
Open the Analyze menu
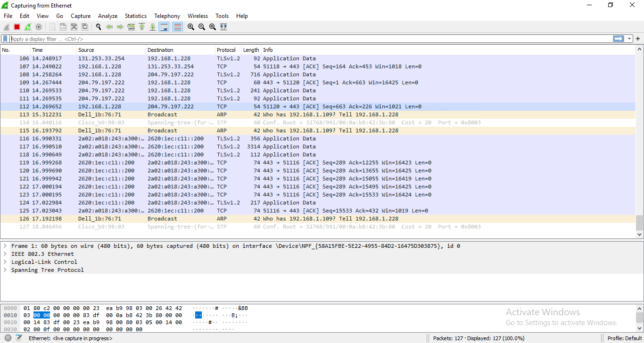(x=108, y=16)
